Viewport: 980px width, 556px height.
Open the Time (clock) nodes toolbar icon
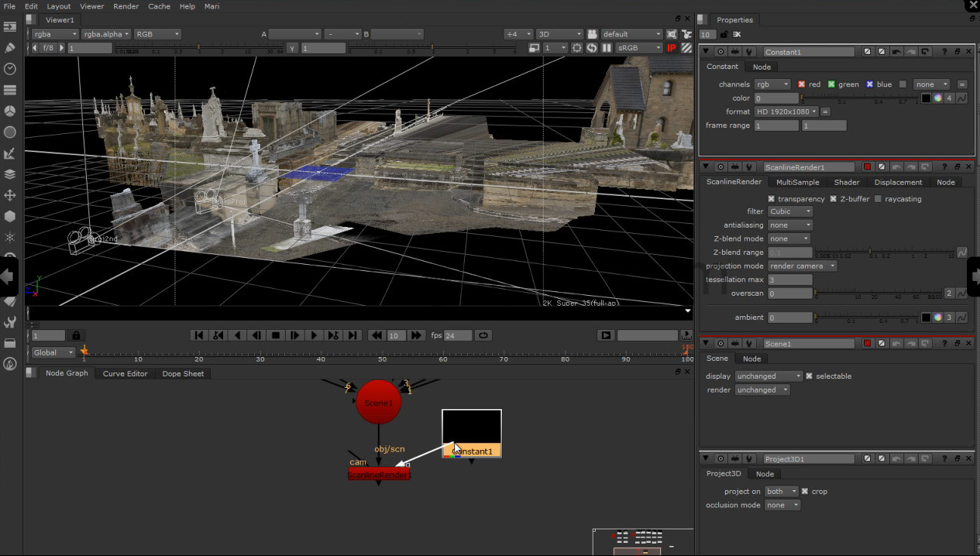pyautogui.click(x=10, y=69)
